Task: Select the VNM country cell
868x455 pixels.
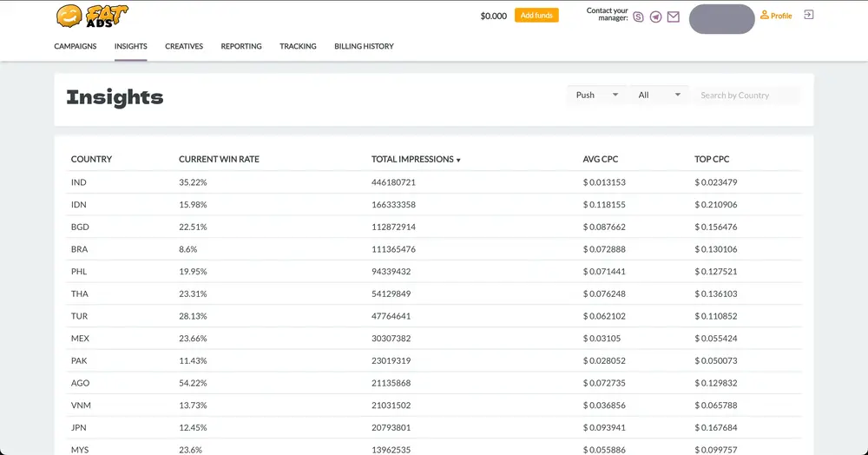Action: click(81, 406)
